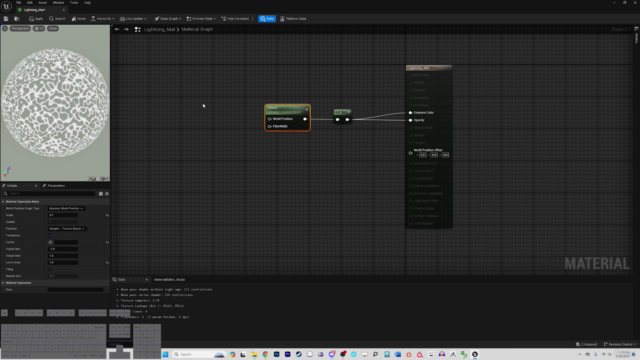Click the Output Min value field
Screen dimensions: 640x360
[x=63, y=249]
